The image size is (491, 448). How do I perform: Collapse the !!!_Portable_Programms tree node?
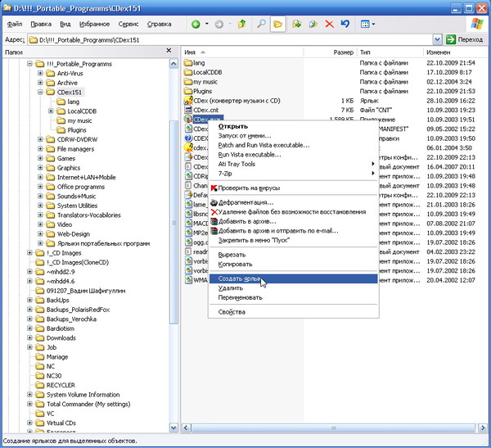[x=29, y=64]
